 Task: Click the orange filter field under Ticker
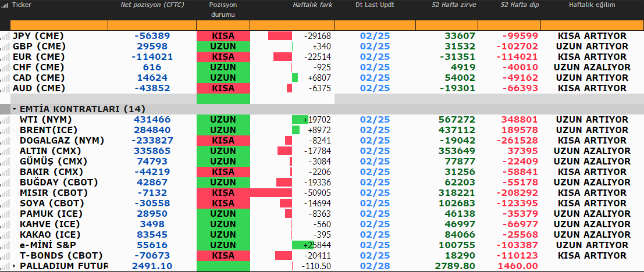[x=59, y=26]
